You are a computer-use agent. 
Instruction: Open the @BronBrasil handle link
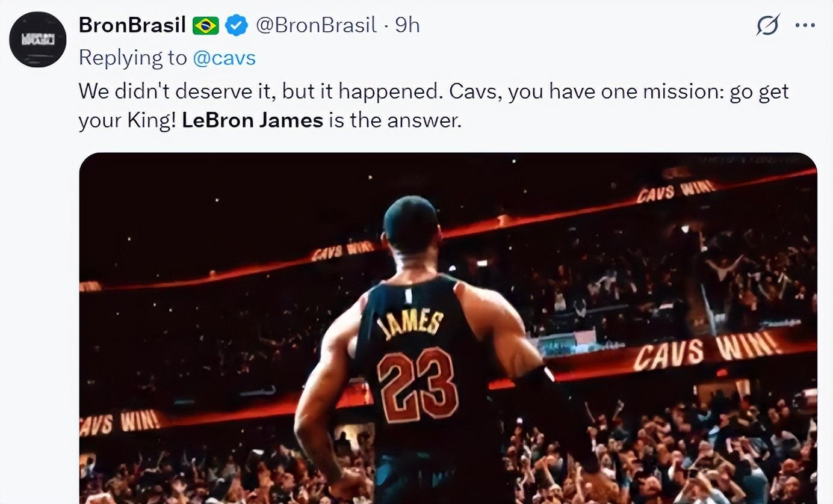(316, 26)
